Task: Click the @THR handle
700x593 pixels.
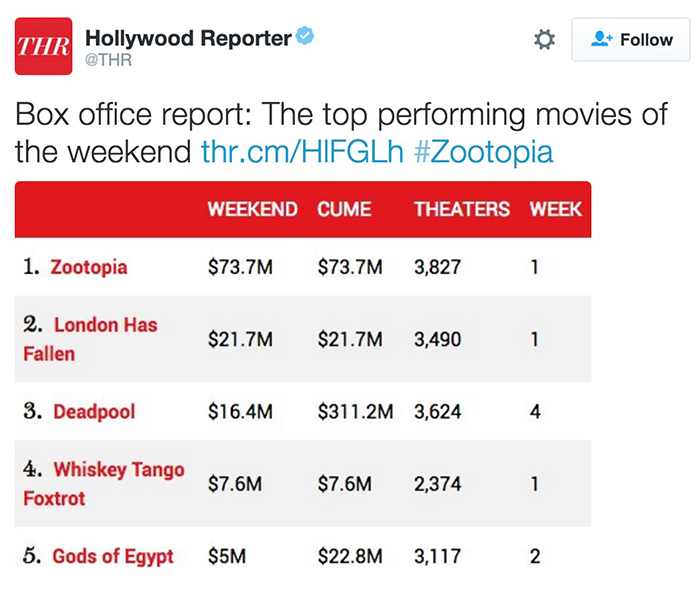Action: 109,61
